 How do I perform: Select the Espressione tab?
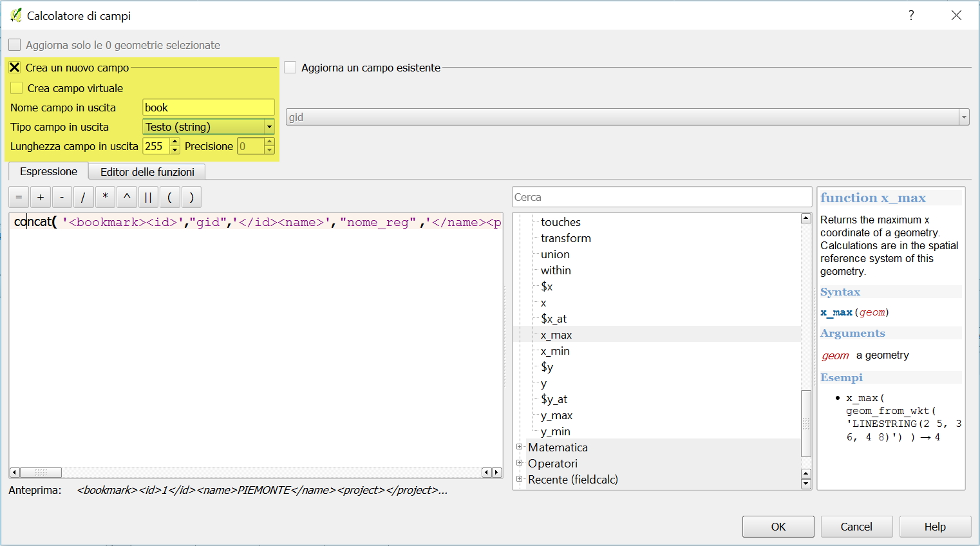tap(48, 171)
